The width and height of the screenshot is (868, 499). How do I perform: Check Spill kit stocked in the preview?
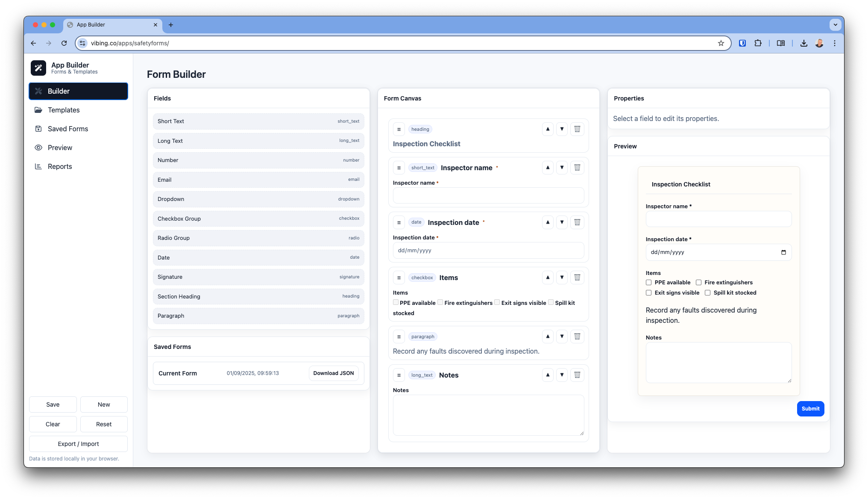click(707, 293)
